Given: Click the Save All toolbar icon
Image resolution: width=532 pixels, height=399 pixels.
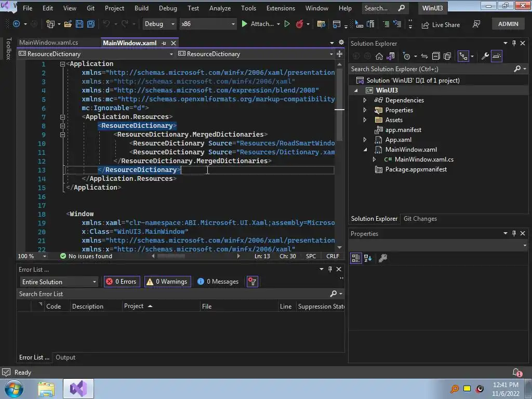Looking at the screenshot, I should [x=90, y=24].
